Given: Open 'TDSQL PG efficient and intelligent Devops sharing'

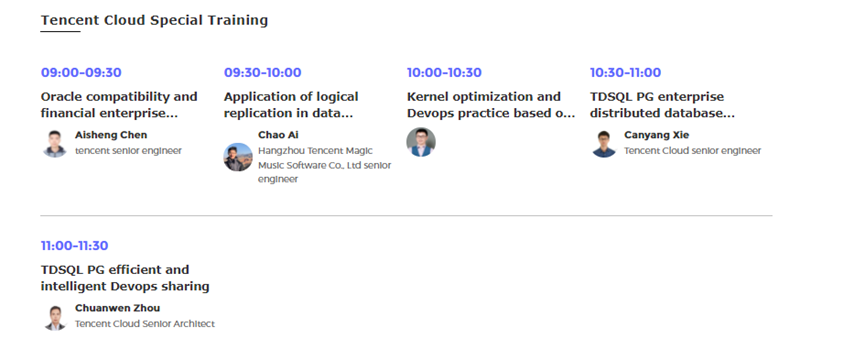Looking at the screenshot, I should [125, 278].
